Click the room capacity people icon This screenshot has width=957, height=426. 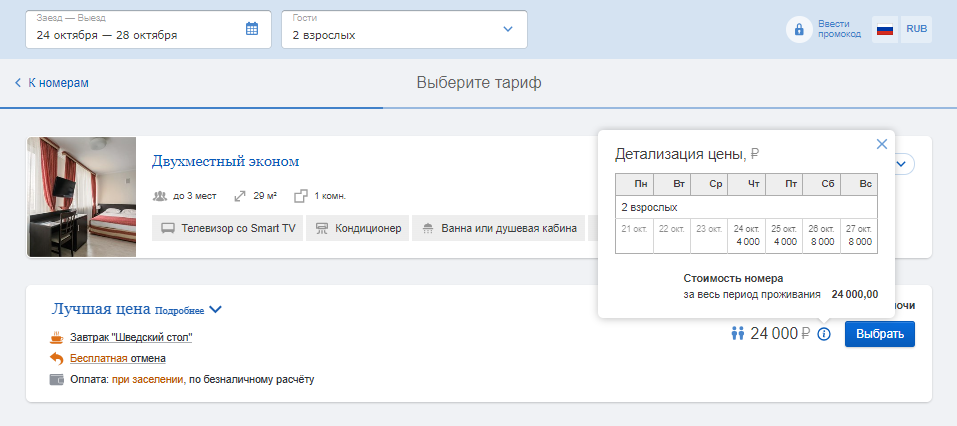[160, 196]
